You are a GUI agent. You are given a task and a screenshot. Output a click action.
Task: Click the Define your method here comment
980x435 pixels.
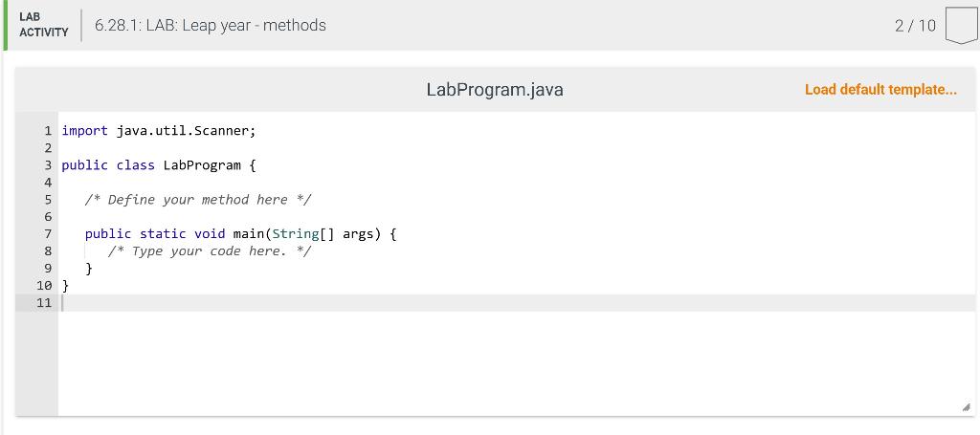(x=198, y=200)
